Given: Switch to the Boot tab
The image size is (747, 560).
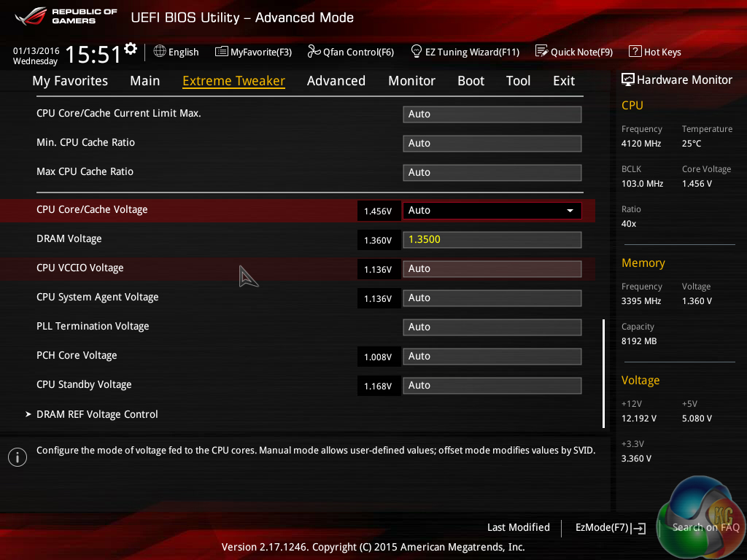Looking at the screenshot, I should (x=471, y=81).
